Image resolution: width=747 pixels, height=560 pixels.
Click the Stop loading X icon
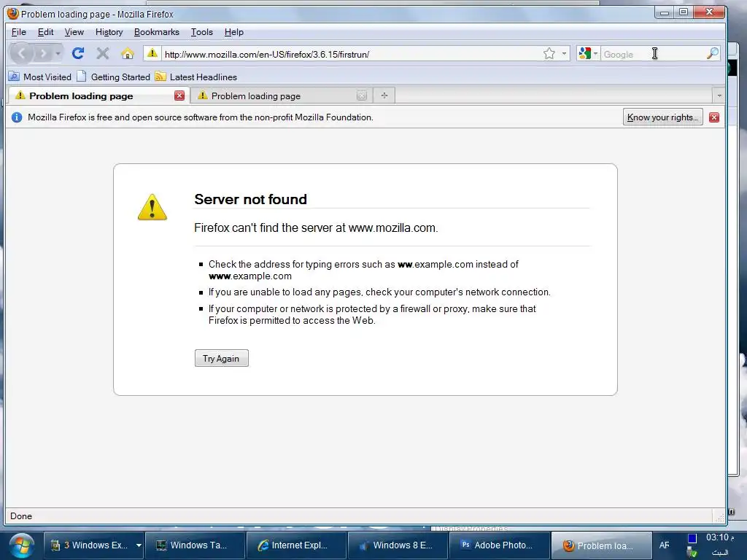click(102, 53)
